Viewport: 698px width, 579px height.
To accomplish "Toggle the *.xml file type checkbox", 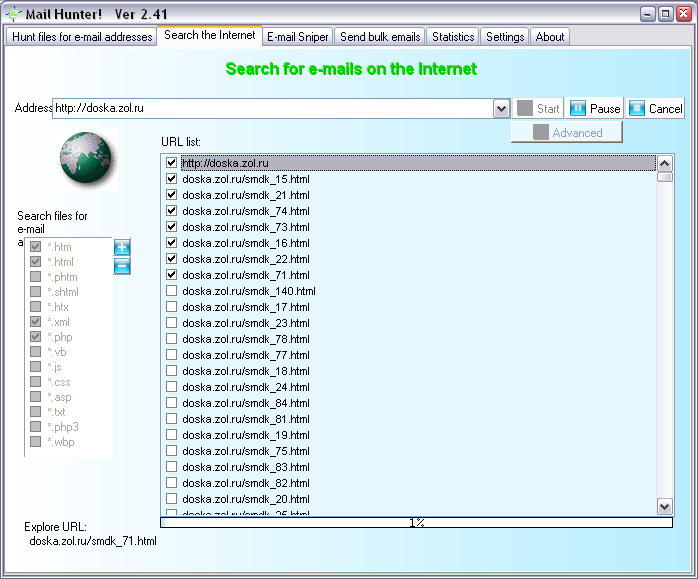I will [36, 321].
